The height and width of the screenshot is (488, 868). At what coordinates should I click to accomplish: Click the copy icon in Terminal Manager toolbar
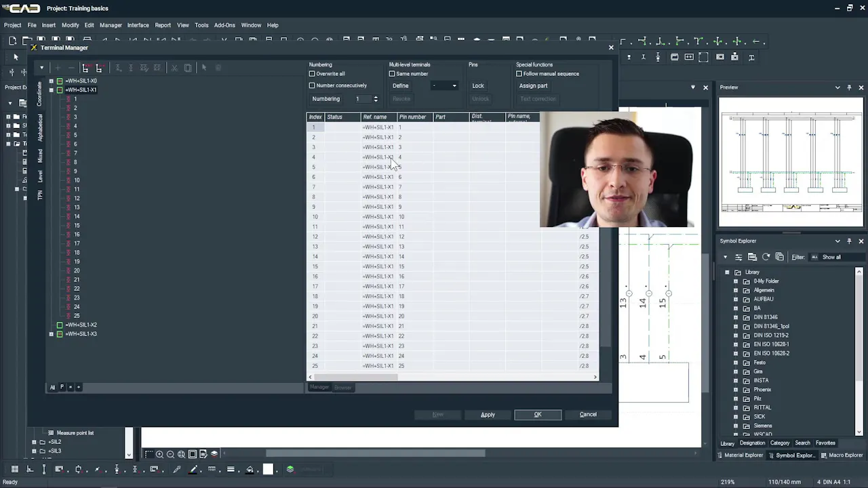click(x=187, y=68)
